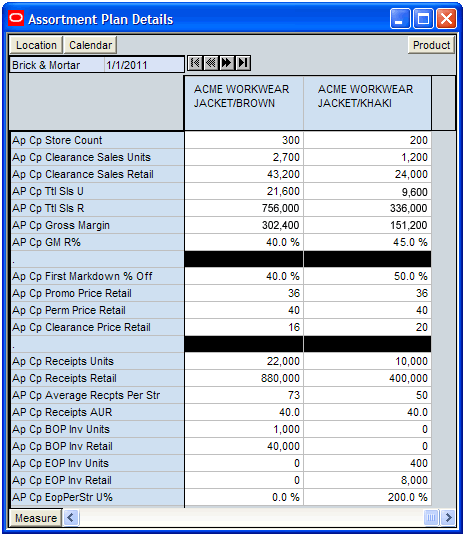This screenshot has width=464, height=534.
Task: Select the AP Cp Ttl Sls U row
Action: [97, 191]
